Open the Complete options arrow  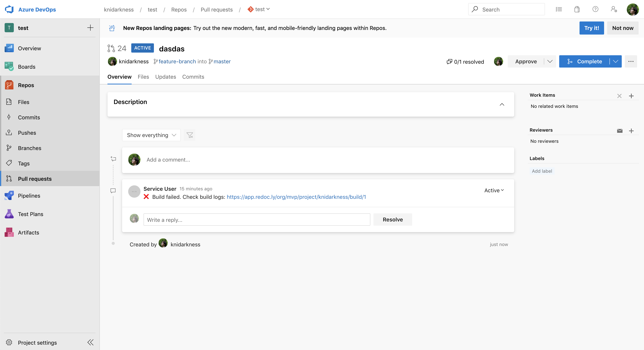click(615, 61)
